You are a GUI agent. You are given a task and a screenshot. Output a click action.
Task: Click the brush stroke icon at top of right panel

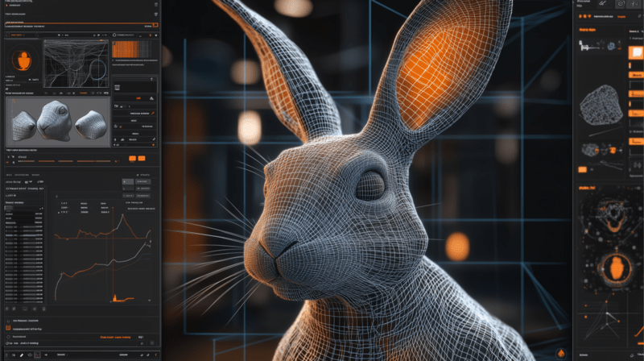[602, 3]
